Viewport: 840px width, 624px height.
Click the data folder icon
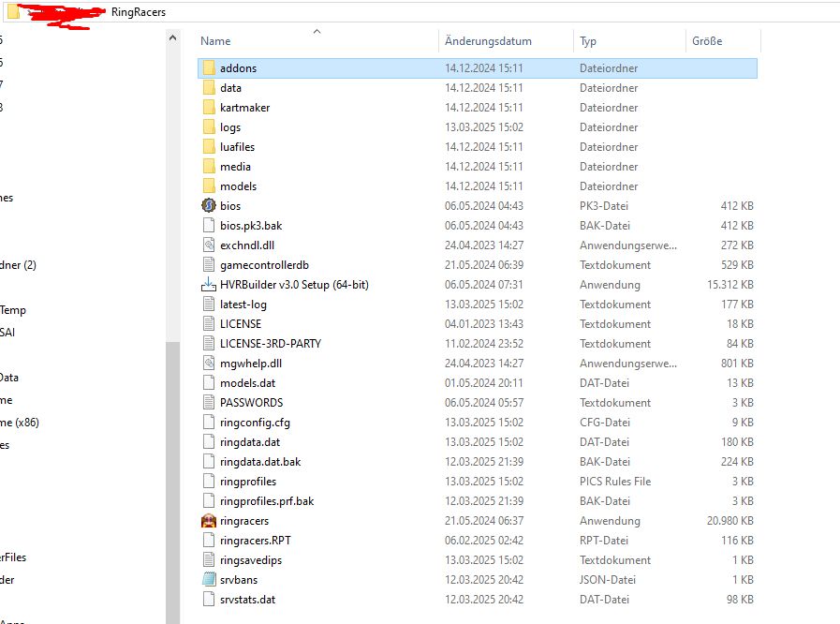coord(209,88)
